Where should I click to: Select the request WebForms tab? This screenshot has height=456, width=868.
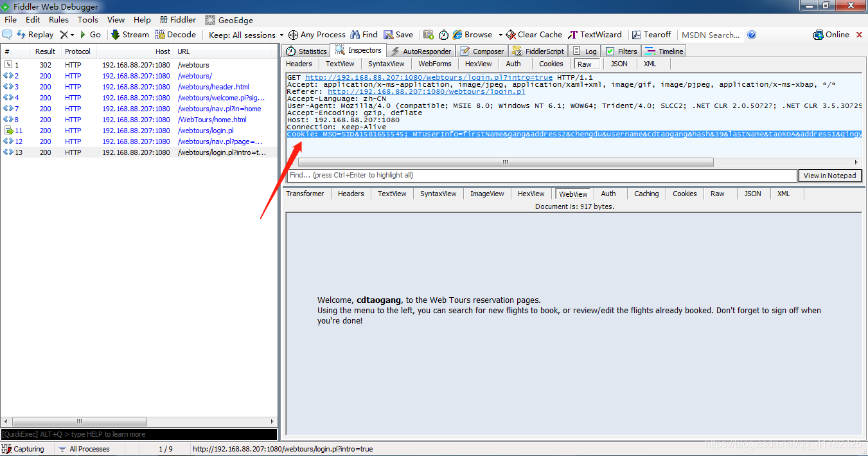(x=436, y=64)
